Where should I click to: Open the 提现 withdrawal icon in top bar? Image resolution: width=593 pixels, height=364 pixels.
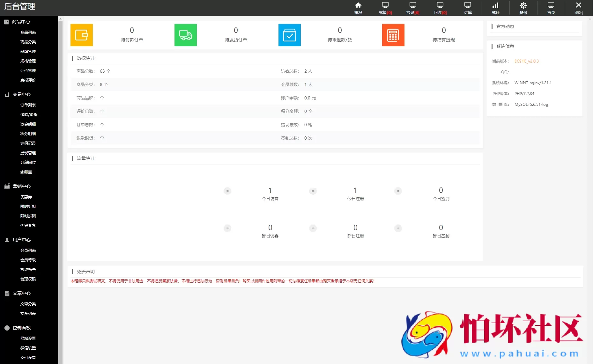412,8
